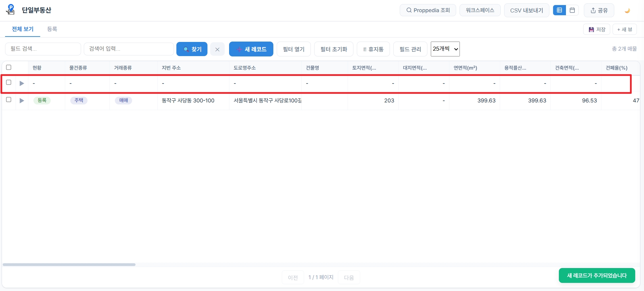Click the 단일부동산 logo icon
Image resolution: width=644 pixels, height=291 pixels.
click(x=11, y=9)
